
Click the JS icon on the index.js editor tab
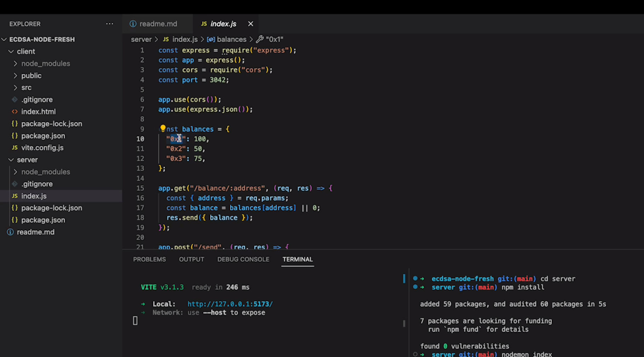204,24
